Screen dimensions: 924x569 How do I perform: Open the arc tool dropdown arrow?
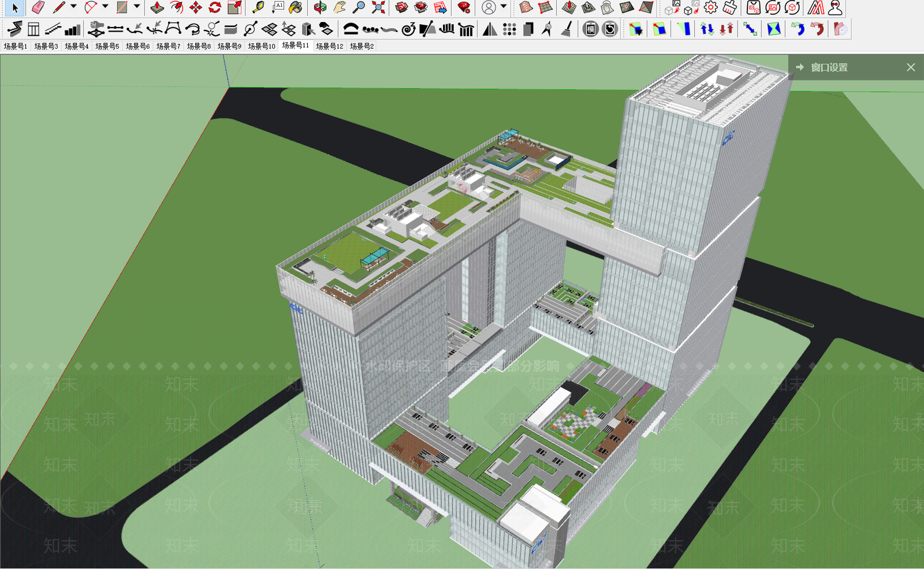pyautogui.click(x=105, y=7)
